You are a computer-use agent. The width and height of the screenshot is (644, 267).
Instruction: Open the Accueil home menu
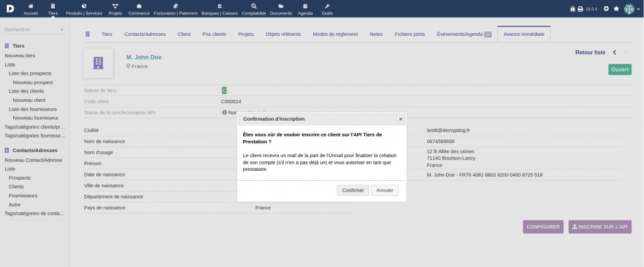[31, 9]
